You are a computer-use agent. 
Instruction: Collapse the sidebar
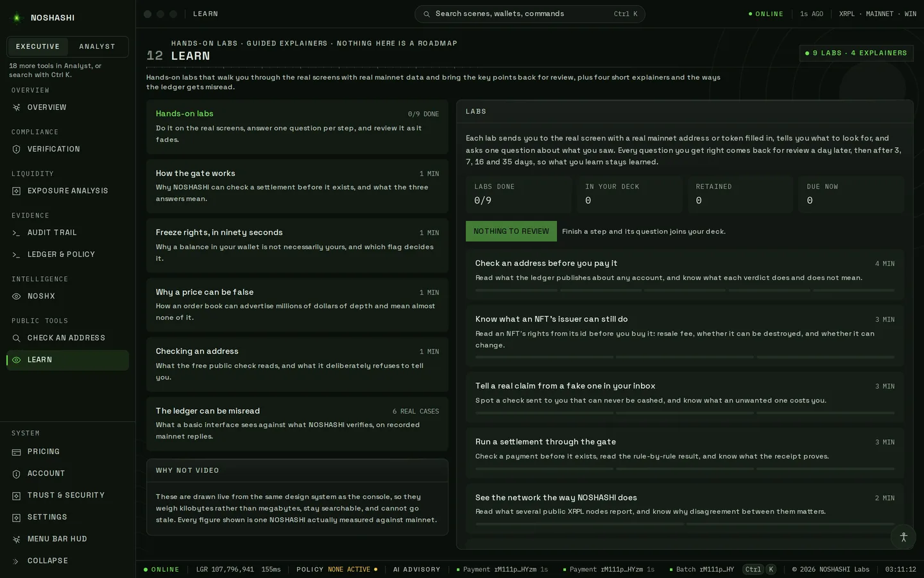(67, 561)
